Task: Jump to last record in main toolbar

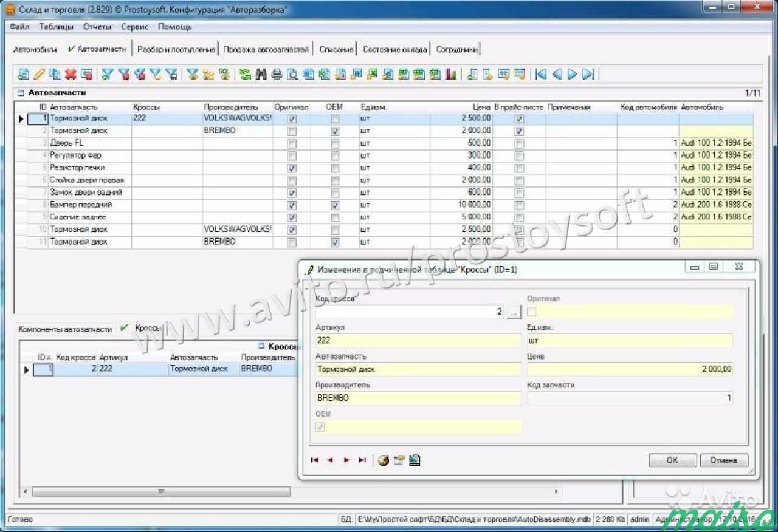Action: click(x=588, y=74)
